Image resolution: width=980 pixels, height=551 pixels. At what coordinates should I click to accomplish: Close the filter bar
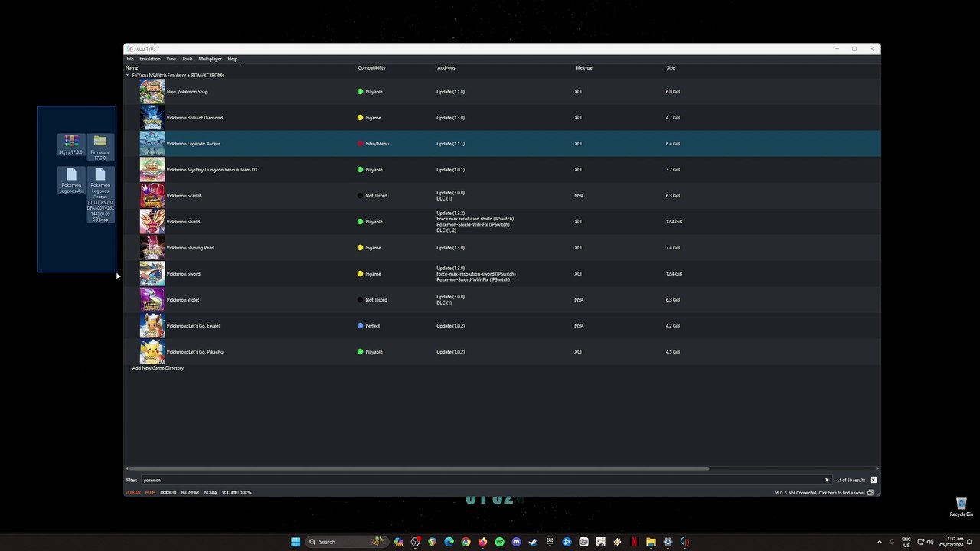pos(873,480)
